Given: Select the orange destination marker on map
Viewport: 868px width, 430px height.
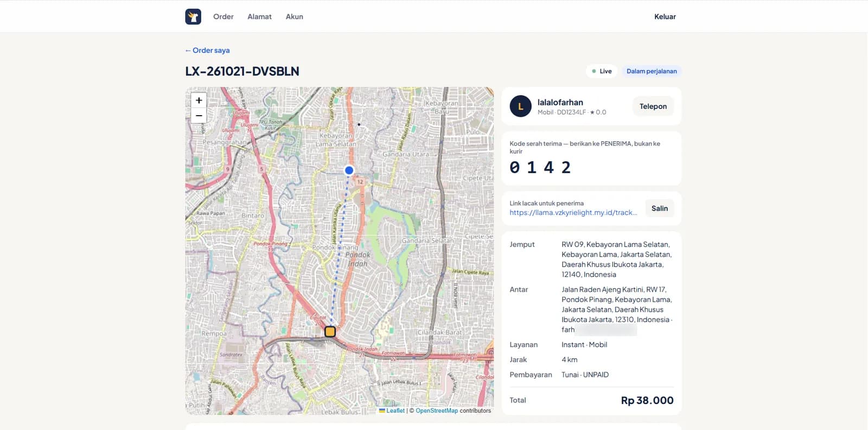Looking at the screenshot, I should (x=330, y=331).
